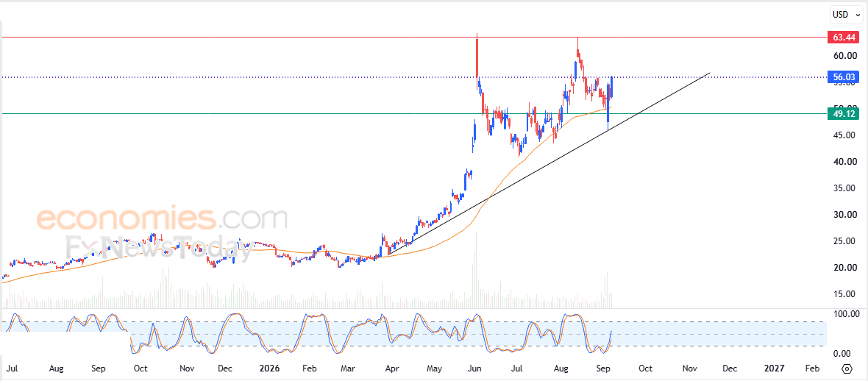Click the tall June candlestick spike

(x=477, y=55)
